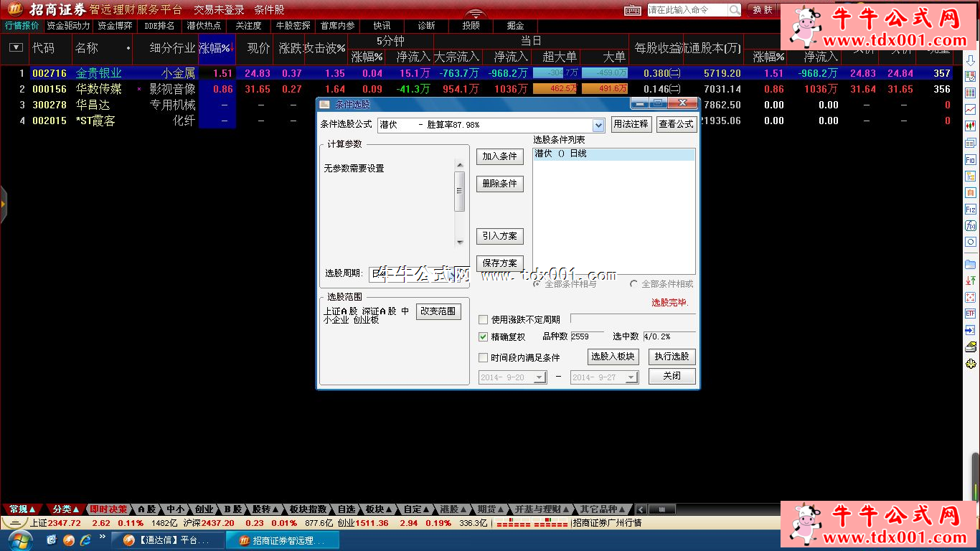980x551 pixels.
Task: Select the 潜伏 () 日线 condition row
Action: [x=614, y=154]
